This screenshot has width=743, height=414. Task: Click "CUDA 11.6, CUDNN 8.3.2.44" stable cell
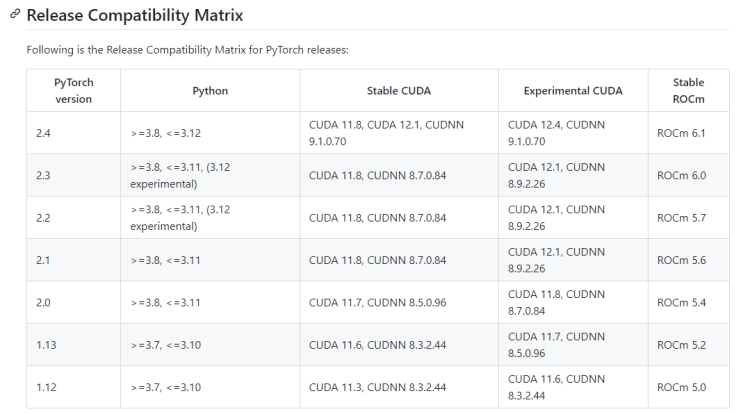coord(399,345)
